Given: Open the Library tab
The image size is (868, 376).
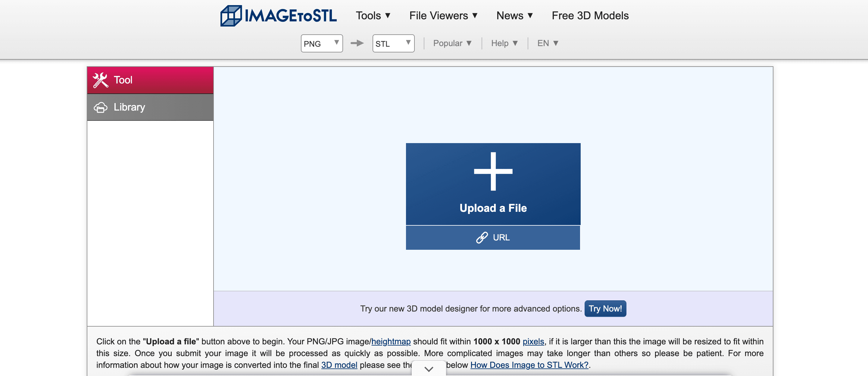Looking at the screenshot, I should click(x=150, y=107).
